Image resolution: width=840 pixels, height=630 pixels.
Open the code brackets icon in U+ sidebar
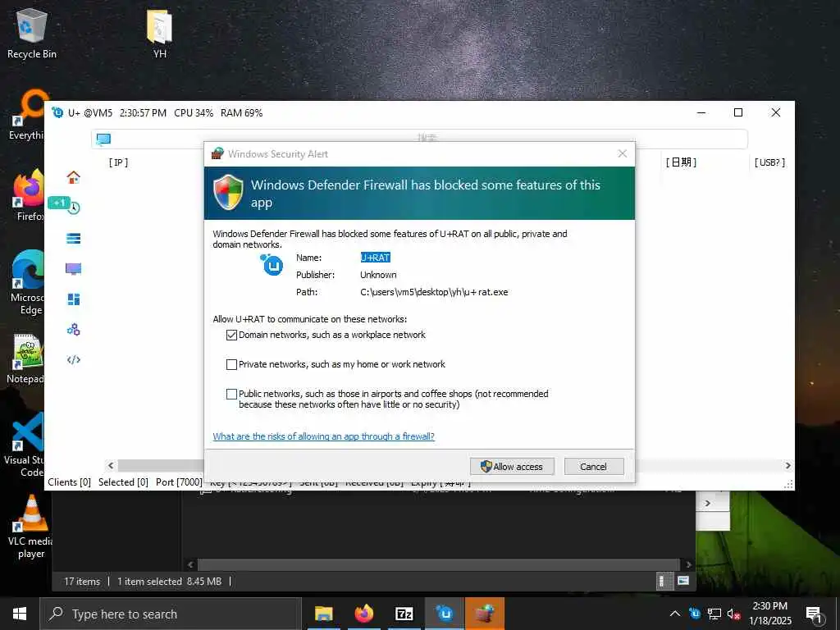(x=73, y=359)
